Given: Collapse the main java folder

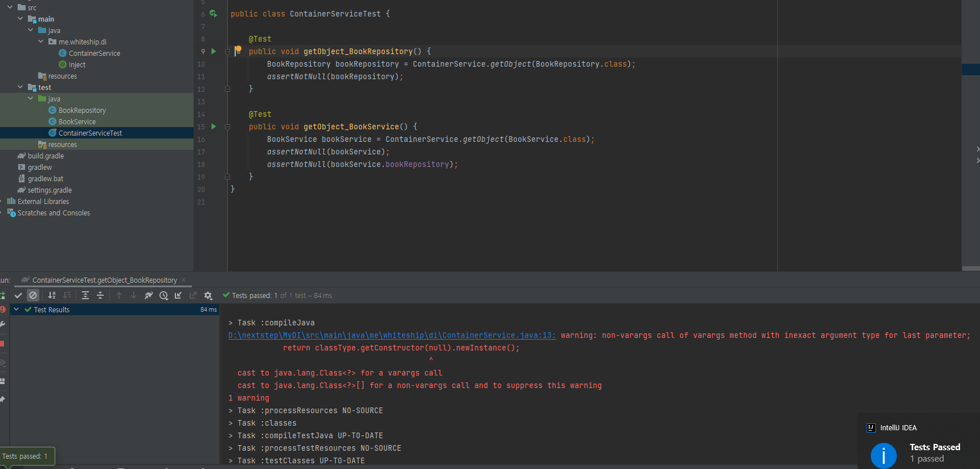Looking at the screenshot, I should click(x=30, y=30).
